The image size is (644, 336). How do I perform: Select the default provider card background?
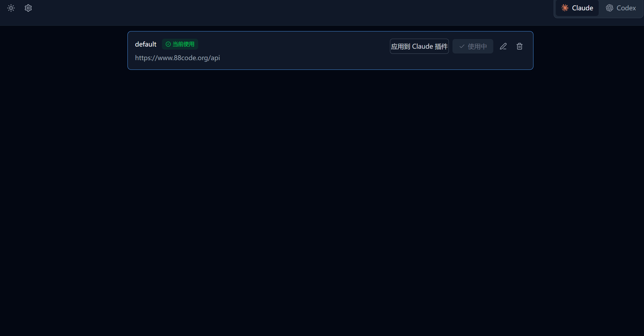[302, 50]
